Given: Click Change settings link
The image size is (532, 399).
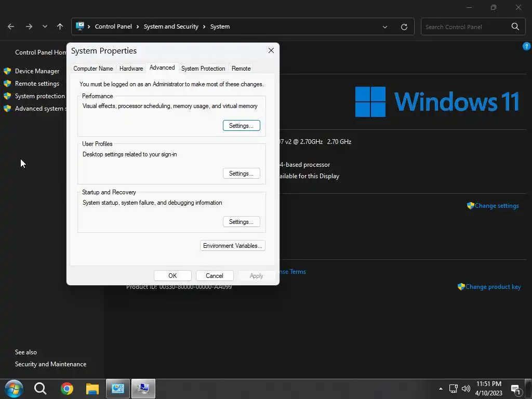Looking at the screenshot, I should [497, 206].
